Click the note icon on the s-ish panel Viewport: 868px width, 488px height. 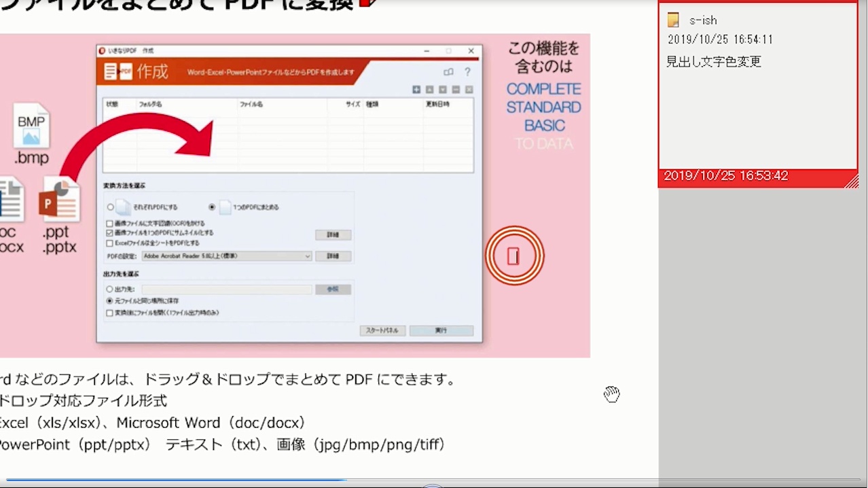point(673,20)
